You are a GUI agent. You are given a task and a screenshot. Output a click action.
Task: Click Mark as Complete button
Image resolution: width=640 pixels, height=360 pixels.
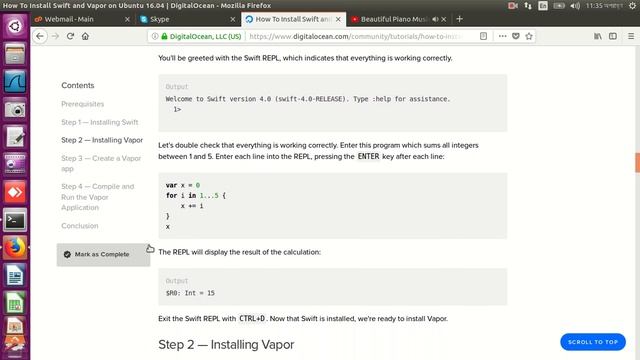coord(103,254)
